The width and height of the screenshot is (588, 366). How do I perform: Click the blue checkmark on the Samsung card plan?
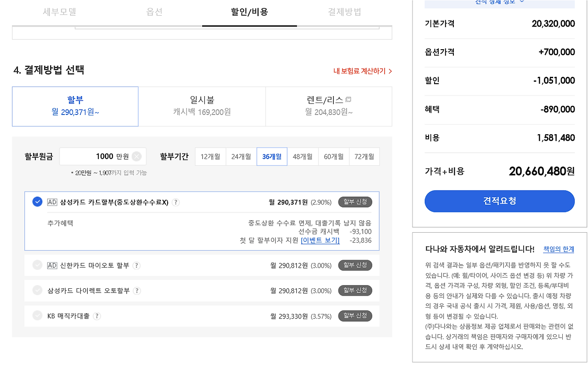(x=37, y=201)
